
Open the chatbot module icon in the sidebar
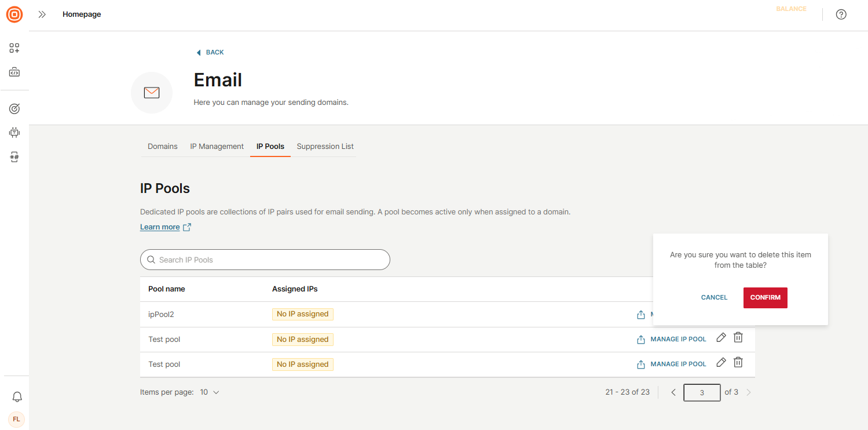pyautogui.click(x=14, y=132)
